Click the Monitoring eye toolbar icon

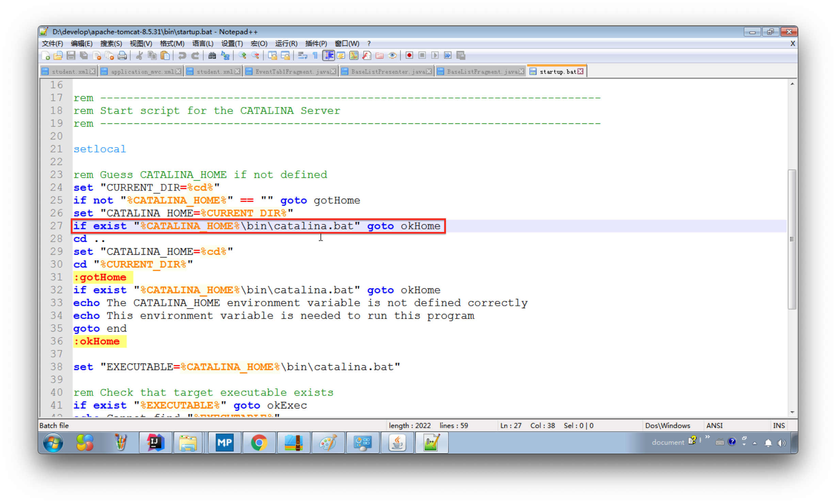[392, 55]
